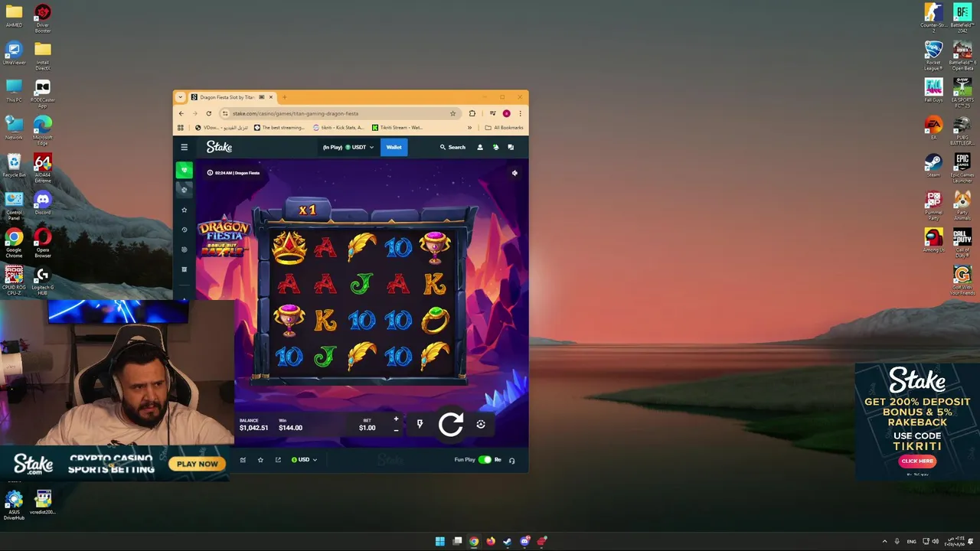The height and width of the screenshot is (551, 980).
Task: Pop out the game window icon
Action: point(278,460)
